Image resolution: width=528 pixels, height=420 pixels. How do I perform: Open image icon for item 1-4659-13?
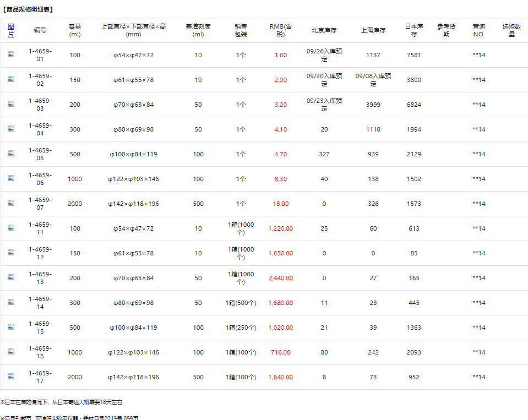[11, 277]
